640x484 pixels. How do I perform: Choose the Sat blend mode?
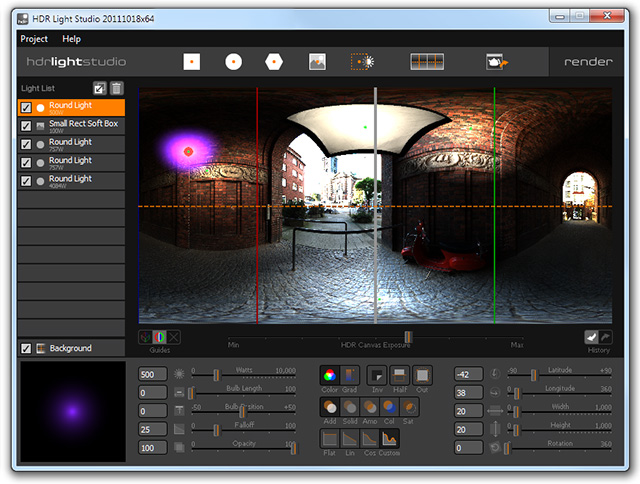click(x=409, y=407)
